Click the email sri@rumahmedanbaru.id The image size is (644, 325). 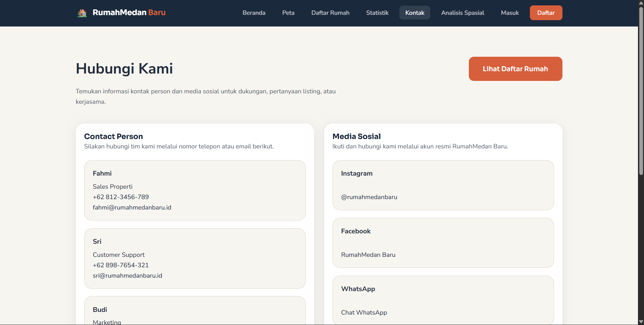128,276
